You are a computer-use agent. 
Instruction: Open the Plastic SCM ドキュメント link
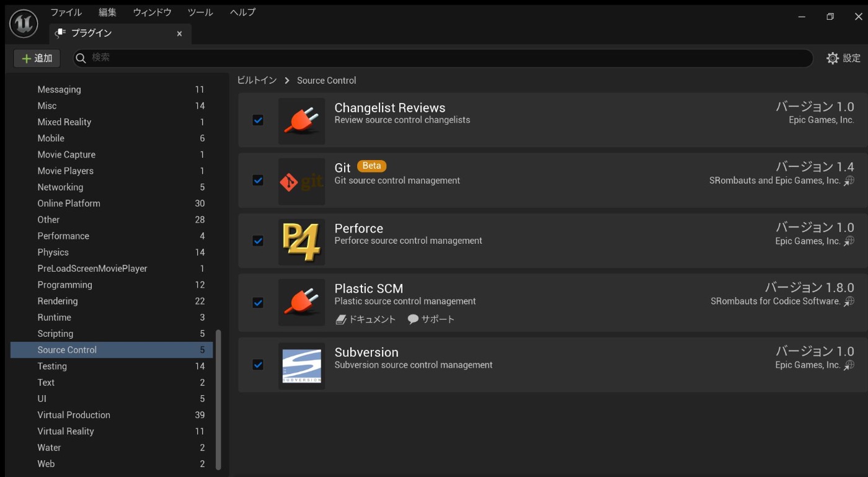pyautogui.click(x=366, y=319)
